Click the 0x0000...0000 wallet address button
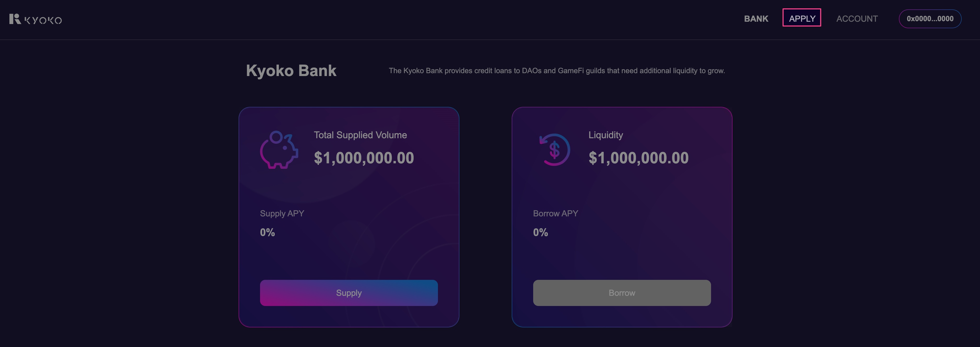Screen dimensions: 980x347 point(930,19)
